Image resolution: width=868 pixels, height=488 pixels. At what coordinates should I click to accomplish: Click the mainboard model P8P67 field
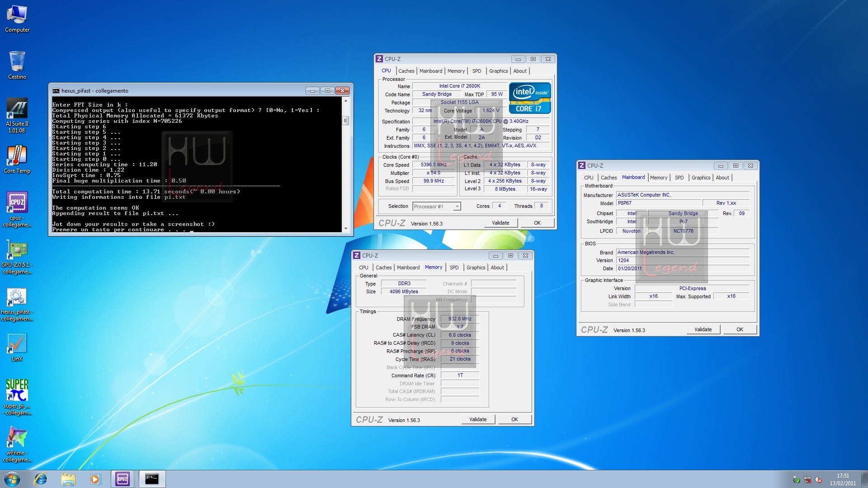tap(659, 203)
